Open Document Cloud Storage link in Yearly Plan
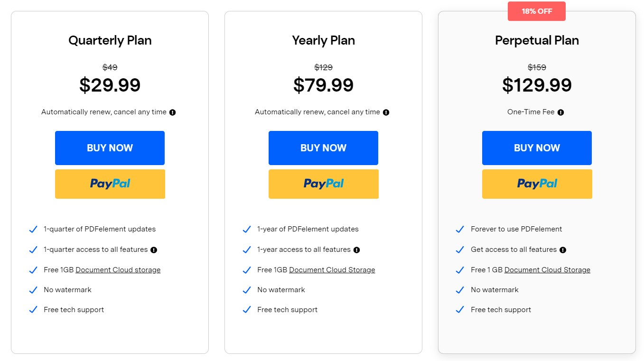Screen dimensions: 644x361 click(332, 270)
